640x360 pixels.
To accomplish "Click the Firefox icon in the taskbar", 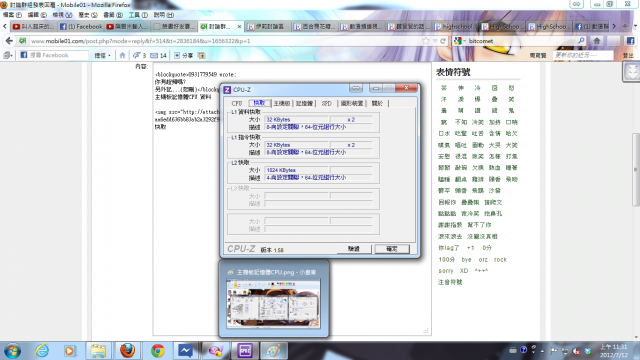I will [127, 351].
